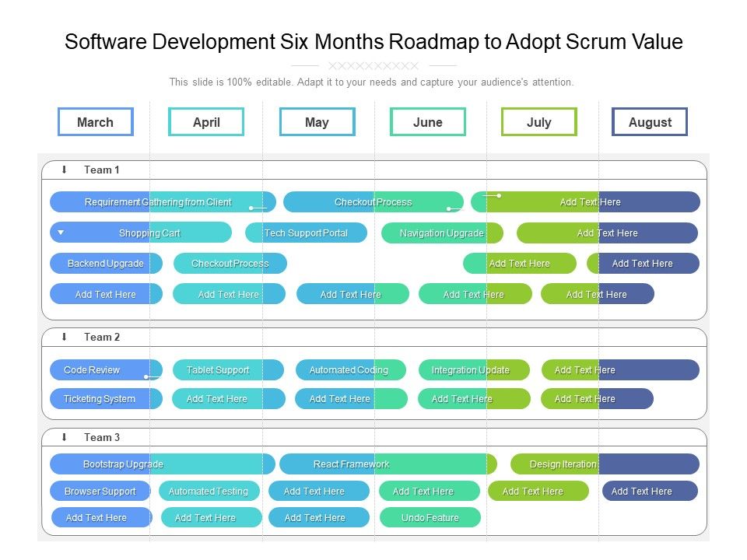Select the Automated Coding bar

351,370
